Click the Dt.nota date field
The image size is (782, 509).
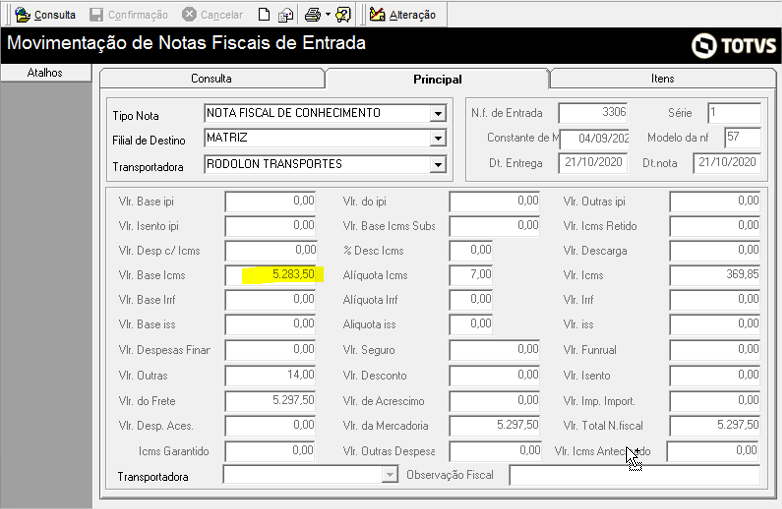(727, 163)
